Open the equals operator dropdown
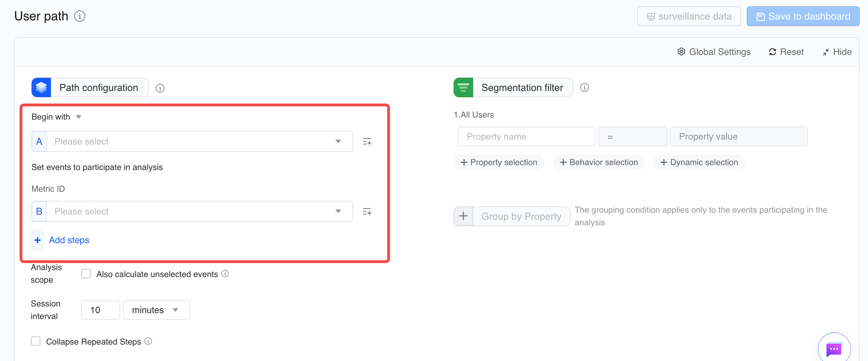The width and height of the screenshot is (868, 361). click(x=632, y=136)
